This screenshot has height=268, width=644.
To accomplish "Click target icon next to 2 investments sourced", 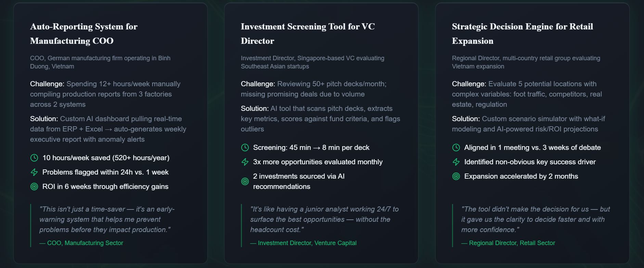I will coord(245,181).
